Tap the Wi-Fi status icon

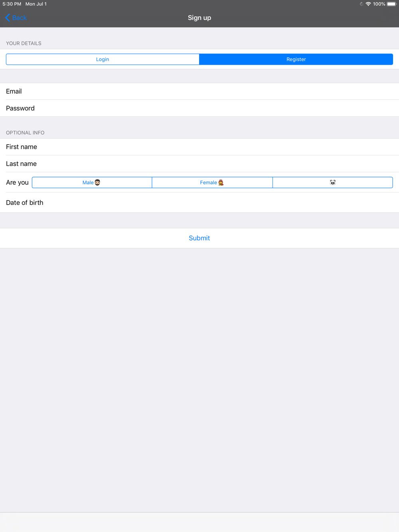tap(368, 4)
